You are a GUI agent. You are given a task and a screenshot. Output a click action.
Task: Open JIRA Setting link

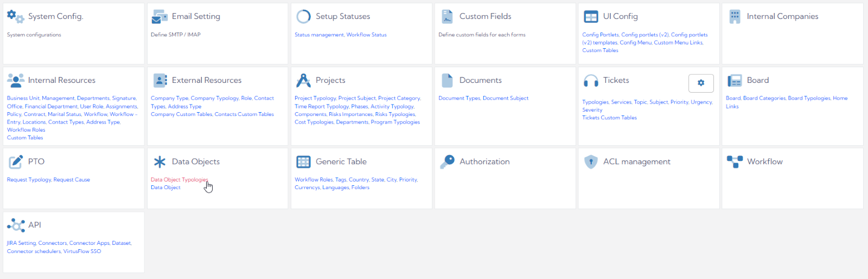[21, 243]
